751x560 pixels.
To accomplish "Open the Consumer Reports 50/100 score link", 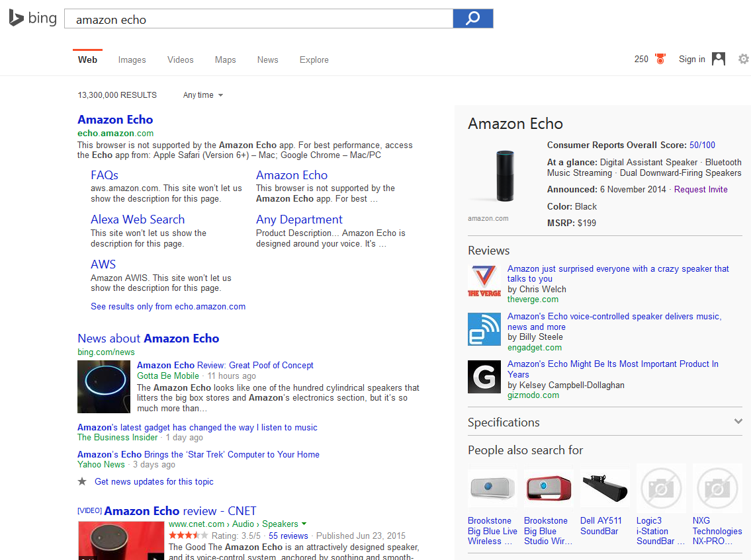I will [x=702, y=145].
